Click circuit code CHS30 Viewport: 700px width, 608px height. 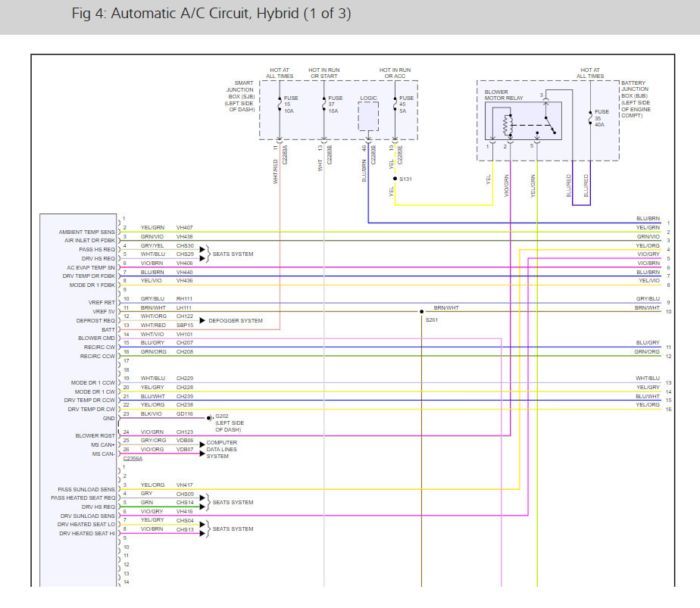185,246
